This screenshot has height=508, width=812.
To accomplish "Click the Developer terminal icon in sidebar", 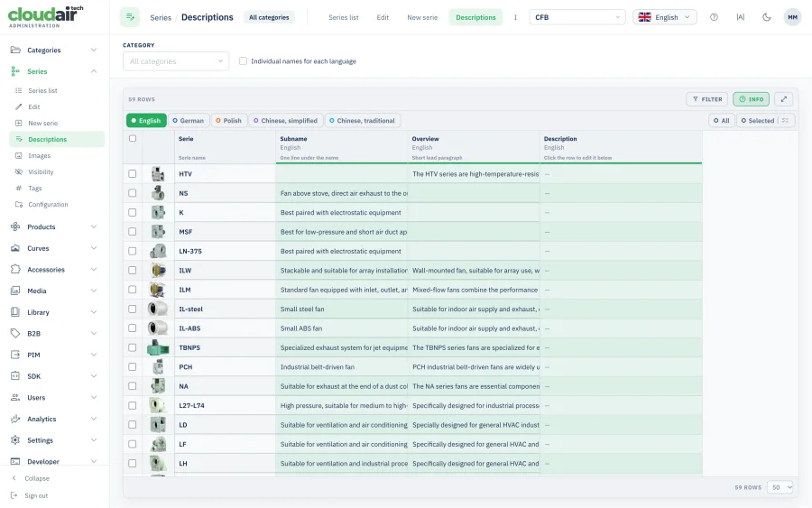I will 15,461.
